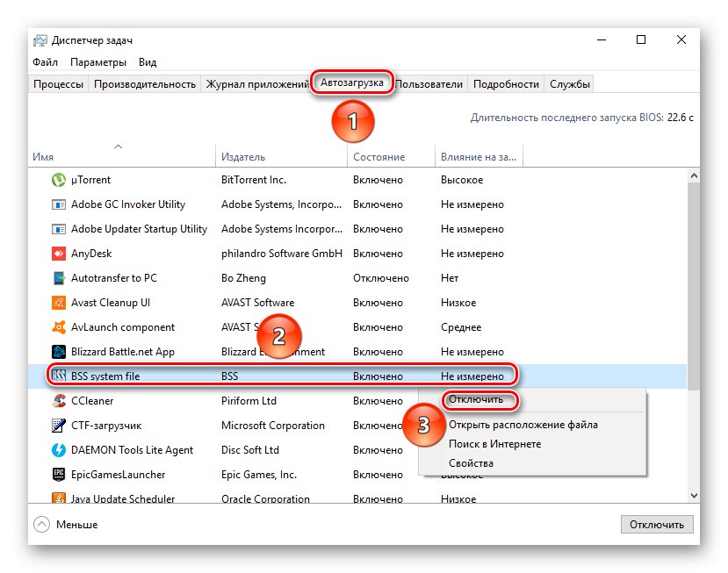Image resolution: width=728 pixels, height=573 pixels.
Task: Open the Журнал приложений tab
Action: 257,84
